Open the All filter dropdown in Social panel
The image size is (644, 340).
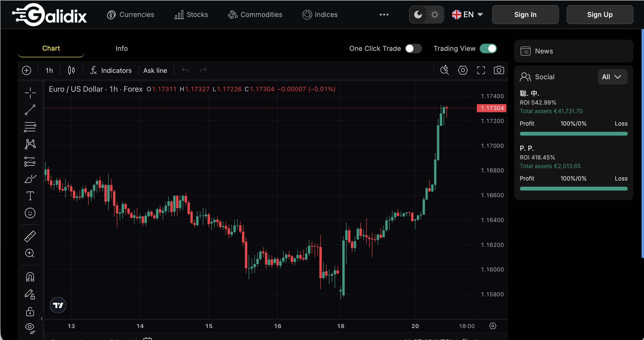point(612,77)
